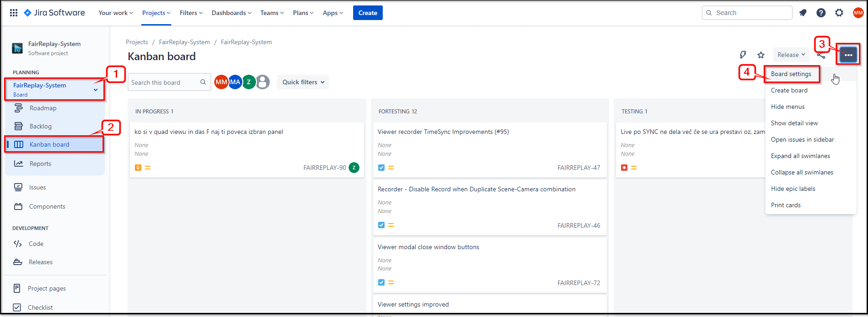Image resolution: width=868 pixels, height=317 pixels.
Task: Click the Projects breadcrumb link
Action: (x=137, y=42)
